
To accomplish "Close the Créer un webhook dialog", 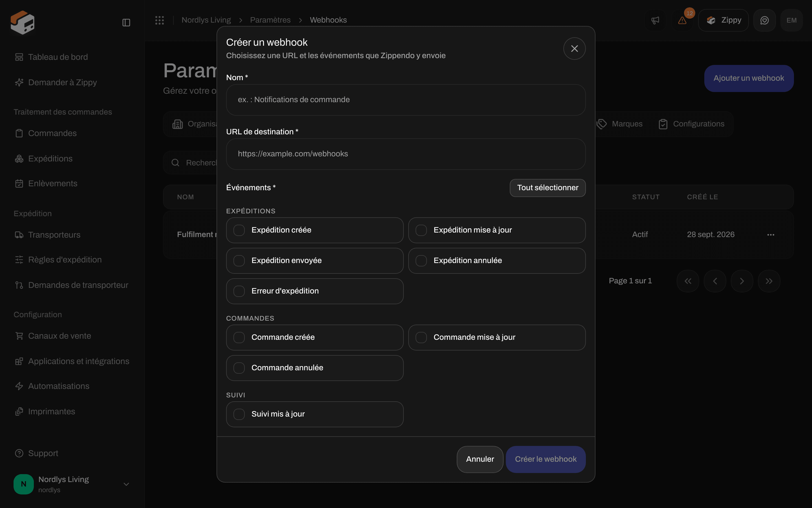I will point(574,49).
